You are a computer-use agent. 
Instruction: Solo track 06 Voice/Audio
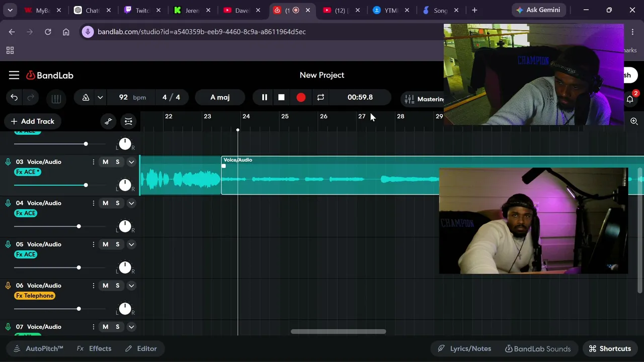[x=118, y=286]
